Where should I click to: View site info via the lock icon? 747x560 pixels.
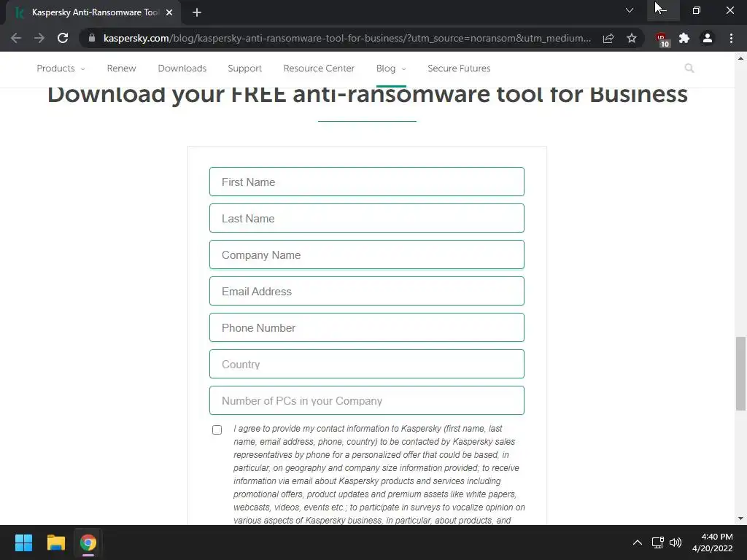(92, 38)
